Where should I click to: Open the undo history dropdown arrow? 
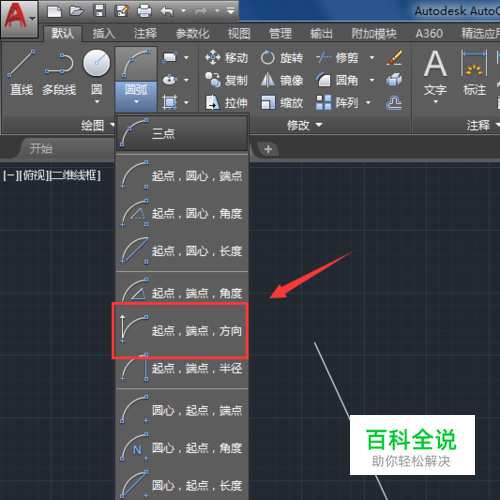[183, 11]
